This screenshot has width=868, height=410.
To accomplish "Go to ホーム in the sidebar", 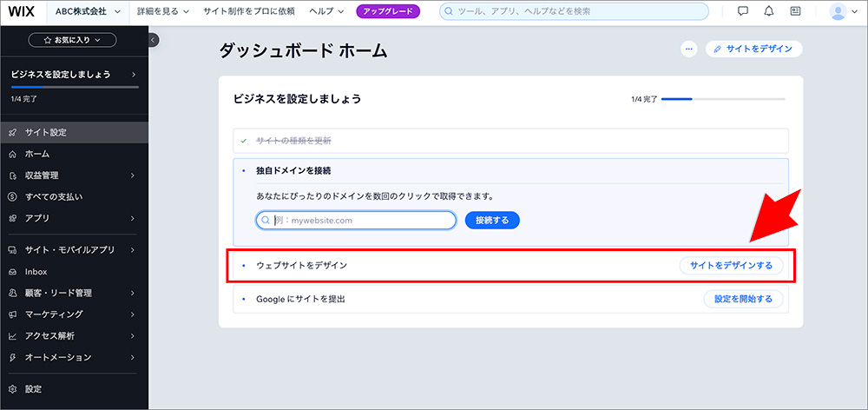I will [x=74, y=154].
